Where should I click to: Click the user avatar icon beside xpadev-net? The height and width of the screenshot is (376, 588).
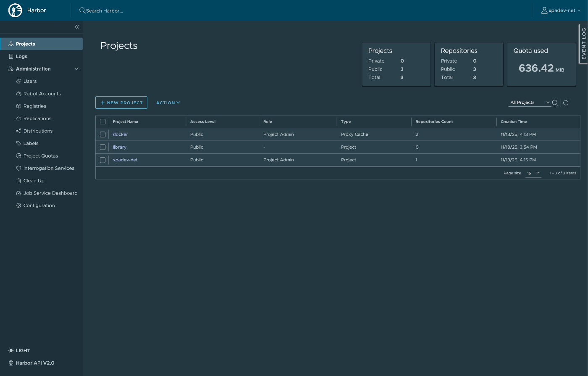[544, 11]
